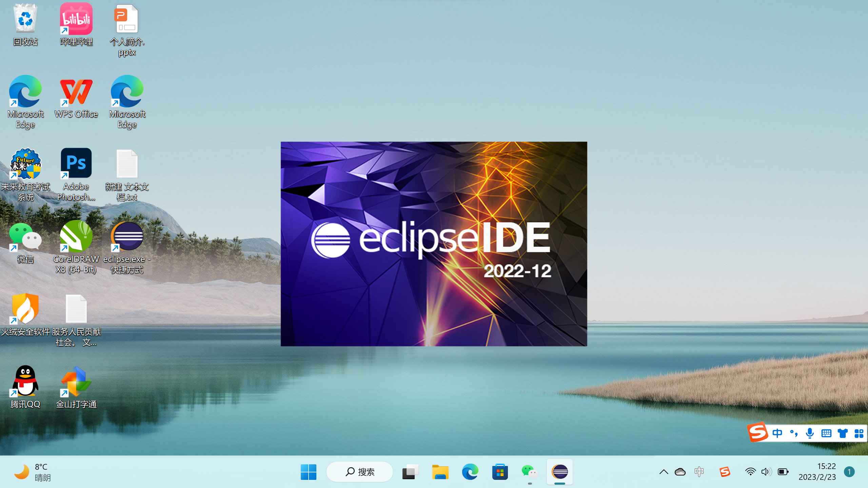Screen dimensions: 868x488
Task: Open Task View on the taskbar
Action: [410, 472]
